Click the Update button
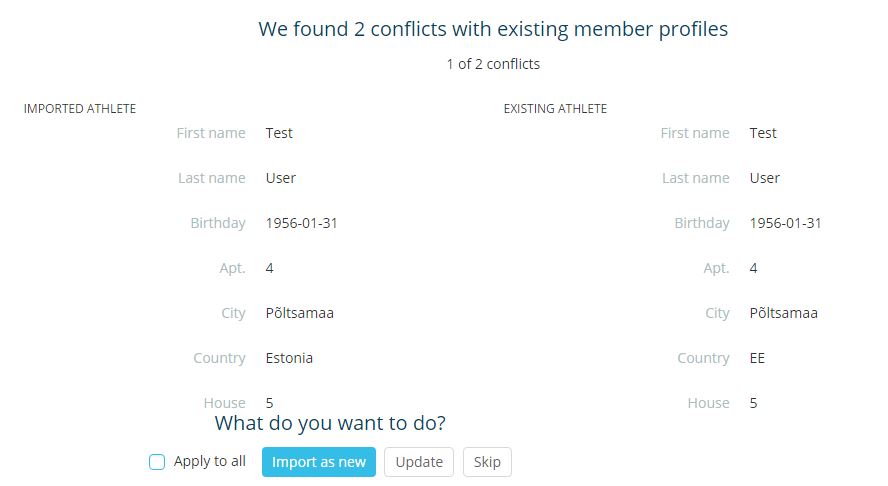The width and height of the screenshot is (888, 486). (x=419, y=462)
